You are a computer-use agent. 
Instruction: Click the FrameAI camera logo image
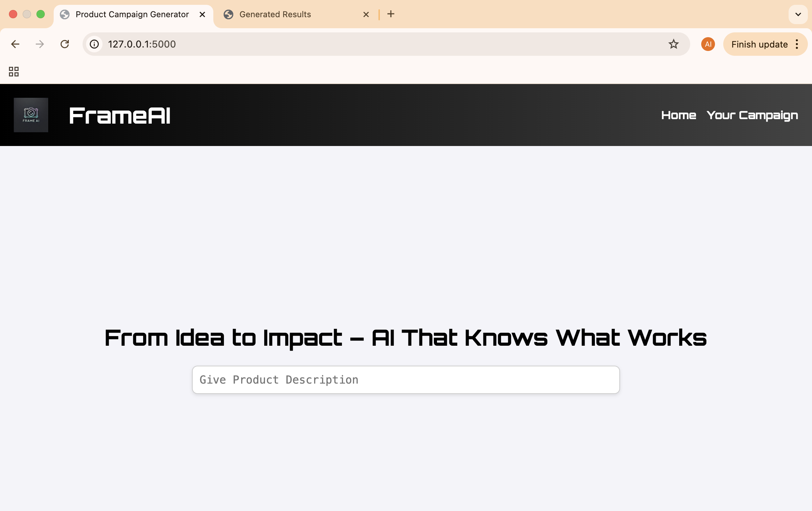click(31, 115)
